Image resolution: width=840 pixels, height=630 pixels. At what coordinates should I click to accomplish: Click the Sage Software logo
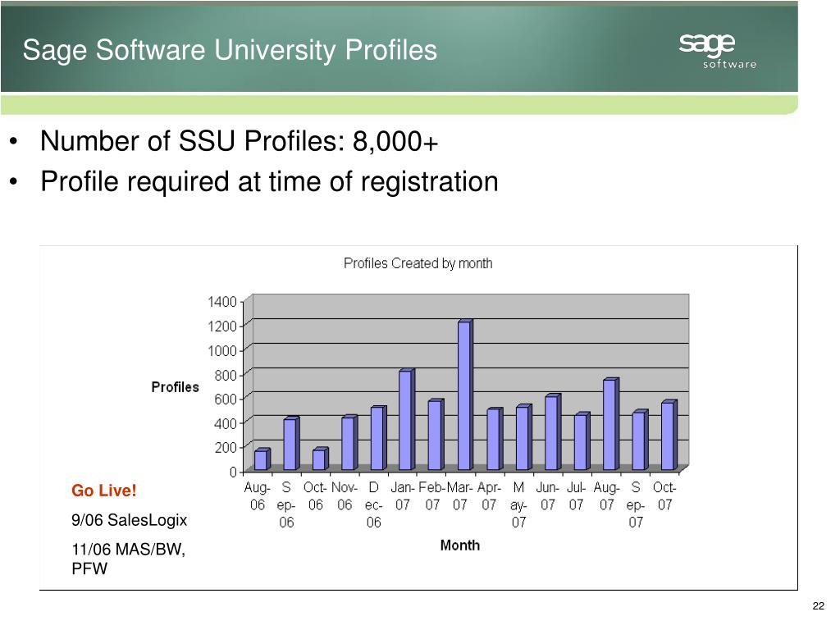coord(718,52)
